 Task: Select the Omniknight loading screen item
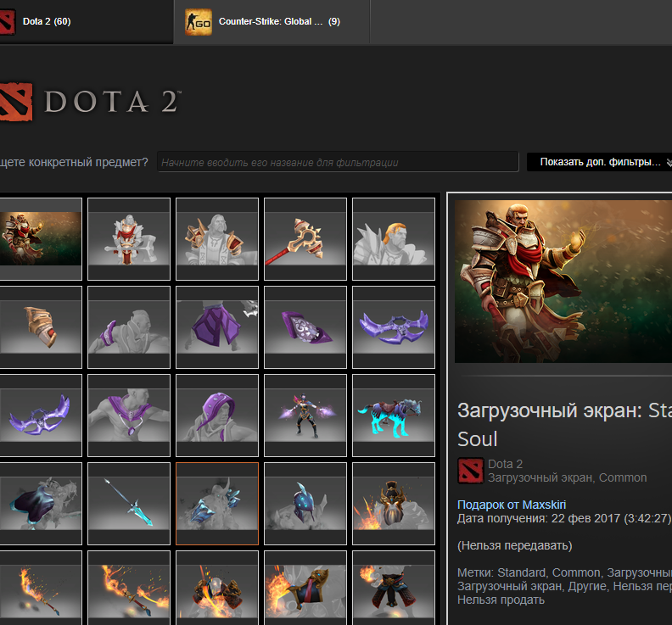click(x=40, y=239)
